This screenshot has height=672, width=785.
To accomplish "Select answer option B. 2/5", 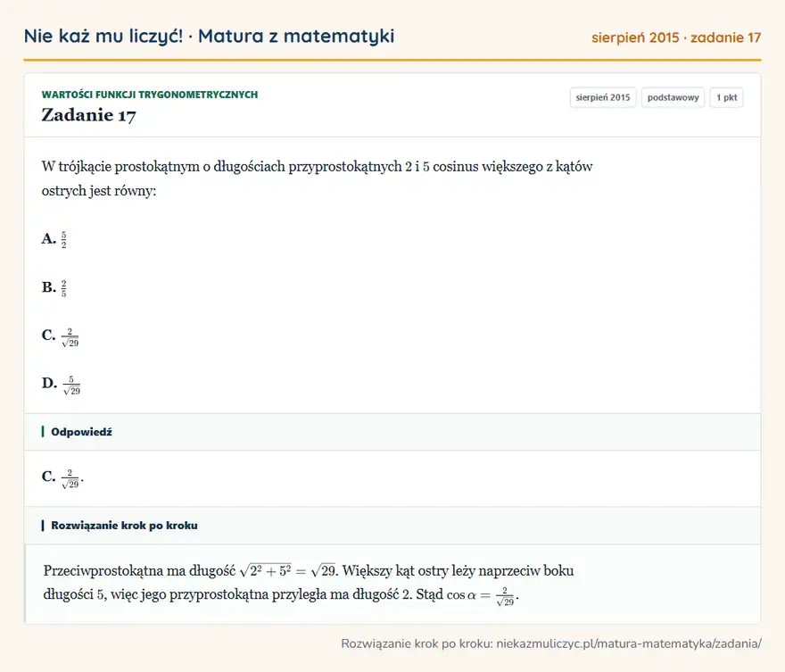I will [x=54, y=287].
